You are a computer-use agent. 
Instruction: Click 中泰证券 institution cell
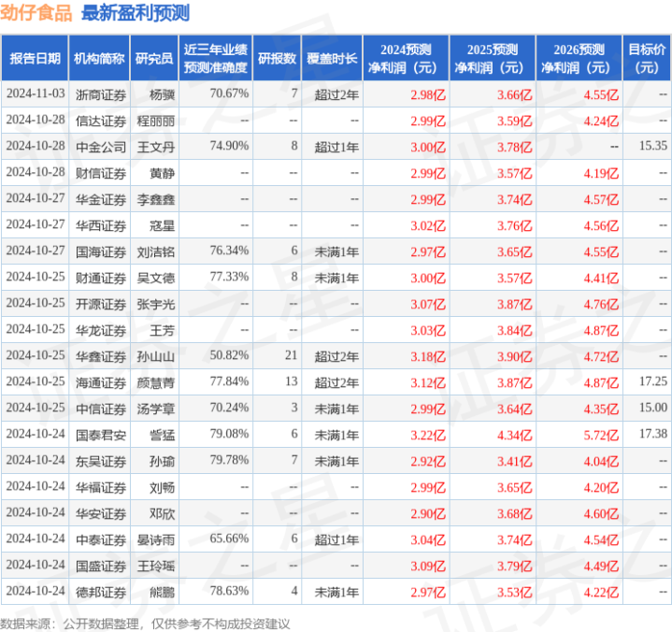coord(101,539)
